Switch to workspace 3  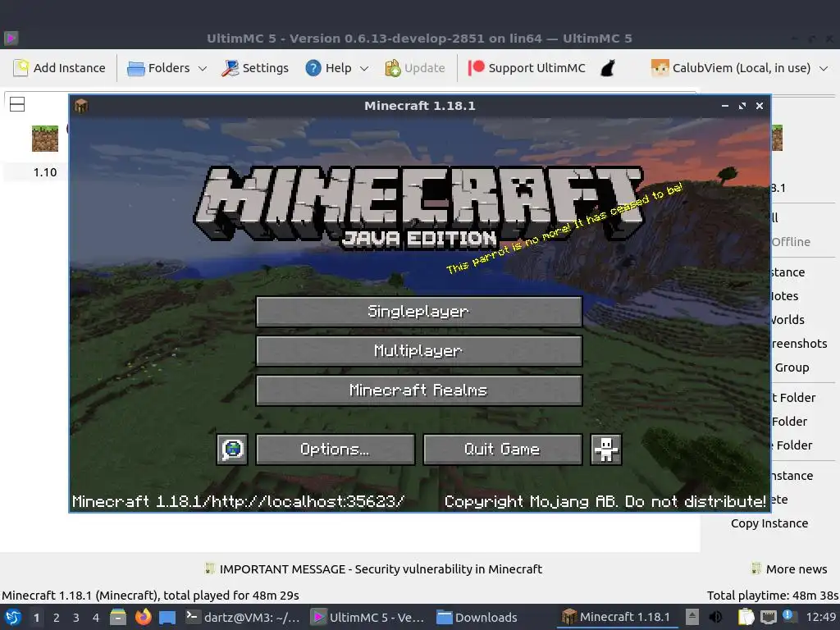pos(76,618)
